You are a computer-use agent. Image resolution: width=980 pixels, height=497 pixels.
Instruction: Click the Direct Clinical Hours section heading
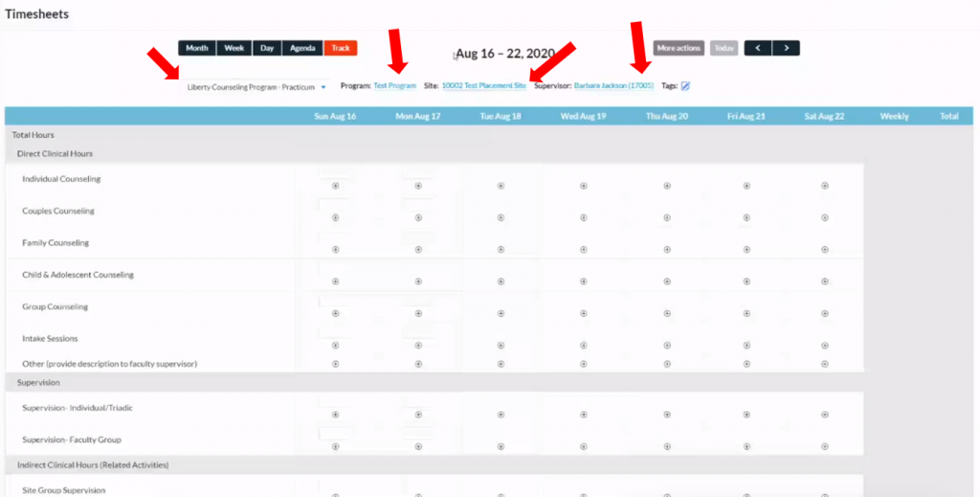[x=55, y=153]
